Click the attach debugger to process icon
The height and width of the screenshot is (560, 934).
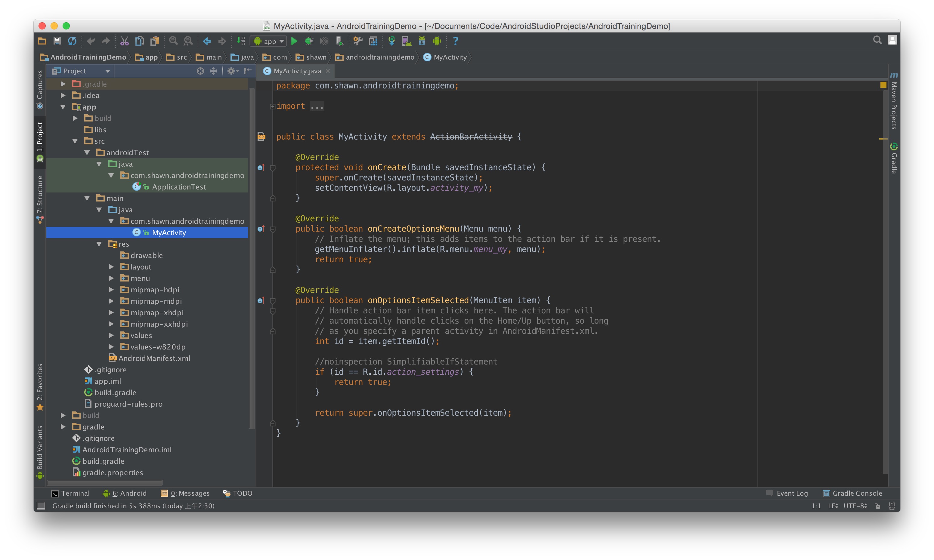(339, 41)
